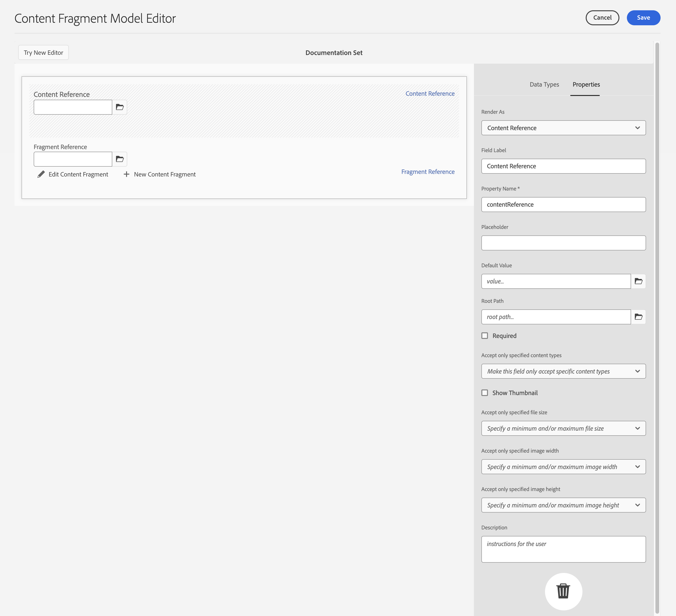
Task: Select the Properties tab
Action: pos(586,84)
